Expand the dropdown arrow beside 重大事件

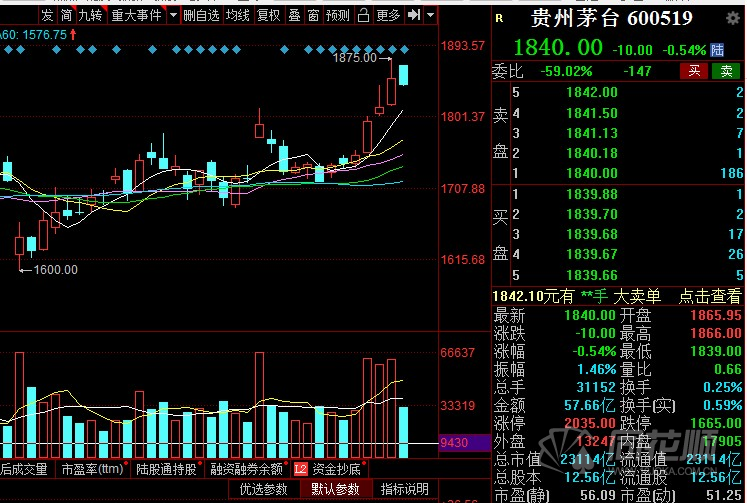[173, 16]
